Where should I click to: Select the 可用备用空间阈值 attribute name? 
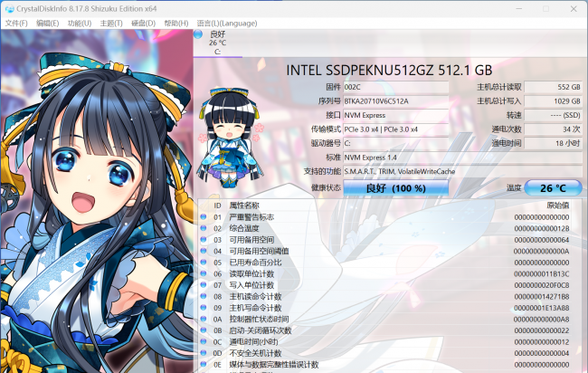coord(259,251)
